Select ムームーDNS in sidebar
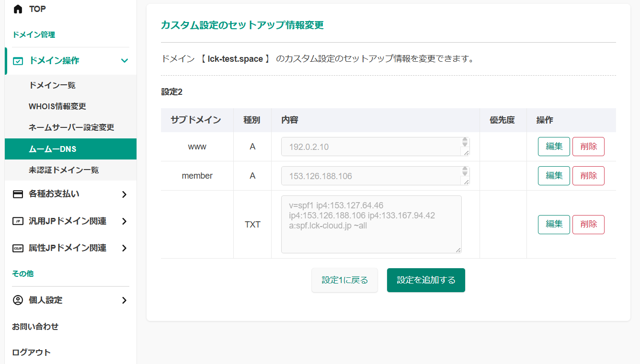 pos(70,149)
